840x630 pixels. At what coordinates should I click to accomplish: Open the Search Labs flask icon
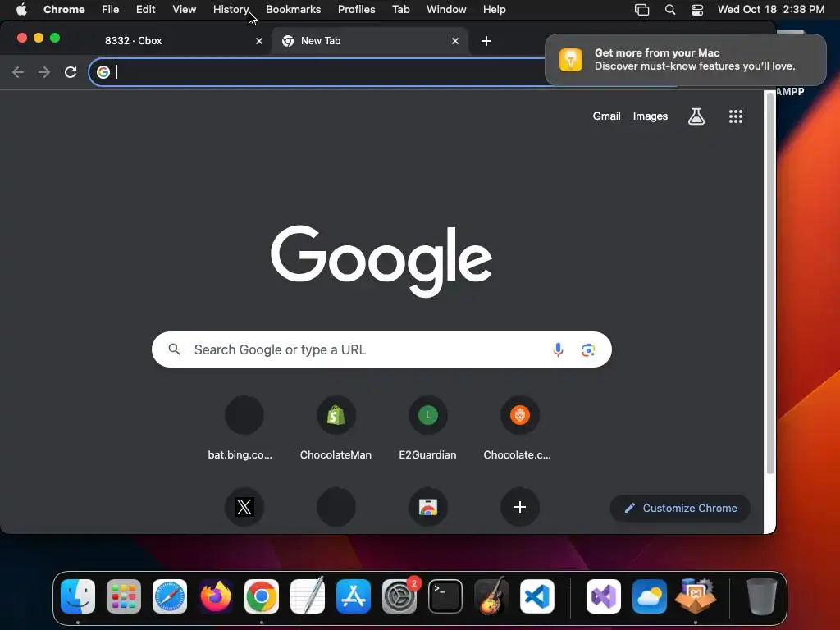tap(696, 116)
